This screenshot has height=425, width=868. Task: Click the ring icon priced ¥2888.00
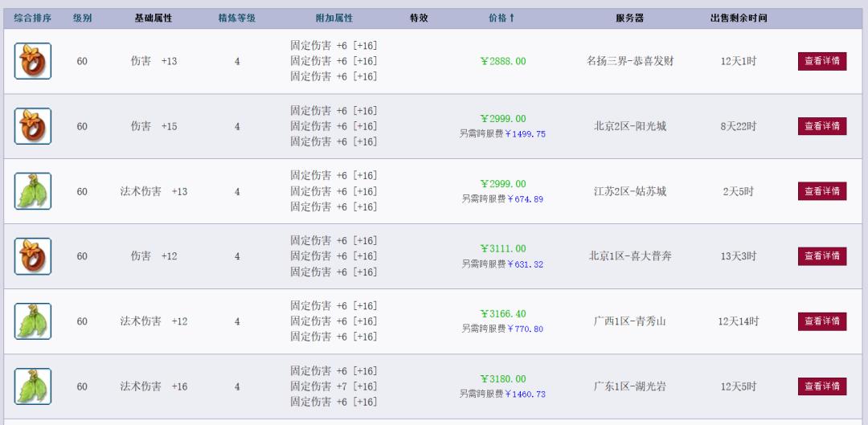click(33, 61)
